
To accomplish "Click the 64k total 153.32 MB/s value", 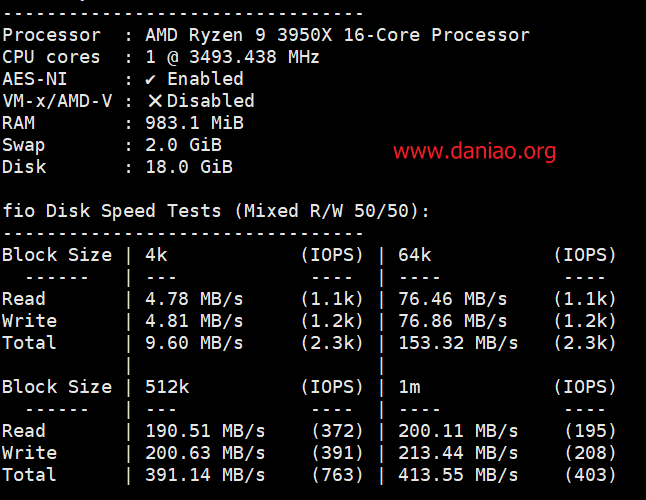I will pos(458,343).
